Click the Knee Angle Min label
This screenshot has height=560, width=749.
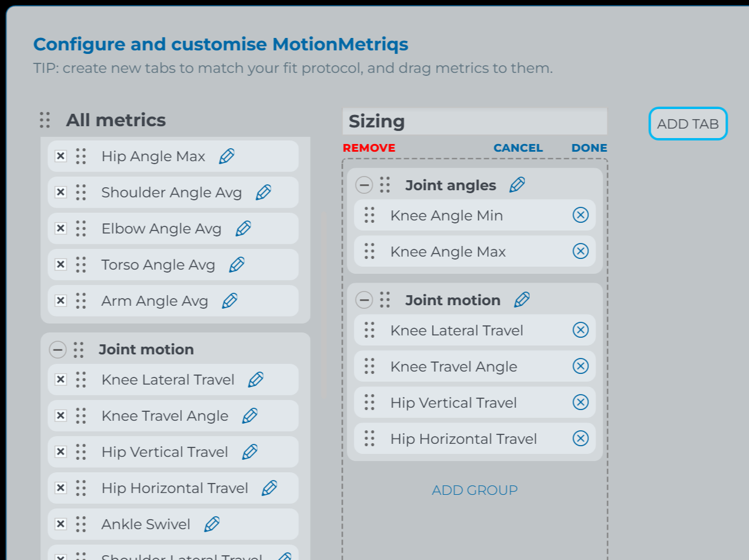point(447,216)
